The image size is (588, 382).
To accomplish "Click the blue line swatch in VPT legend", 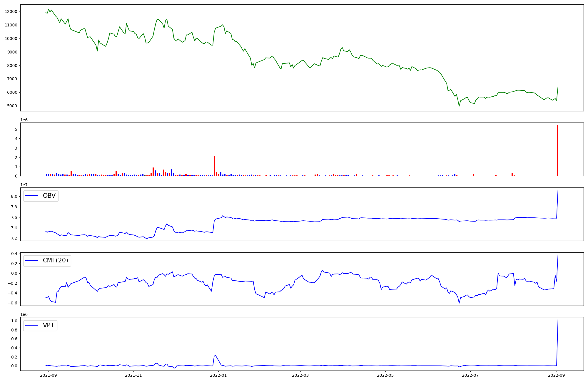I will coord(32,325).
